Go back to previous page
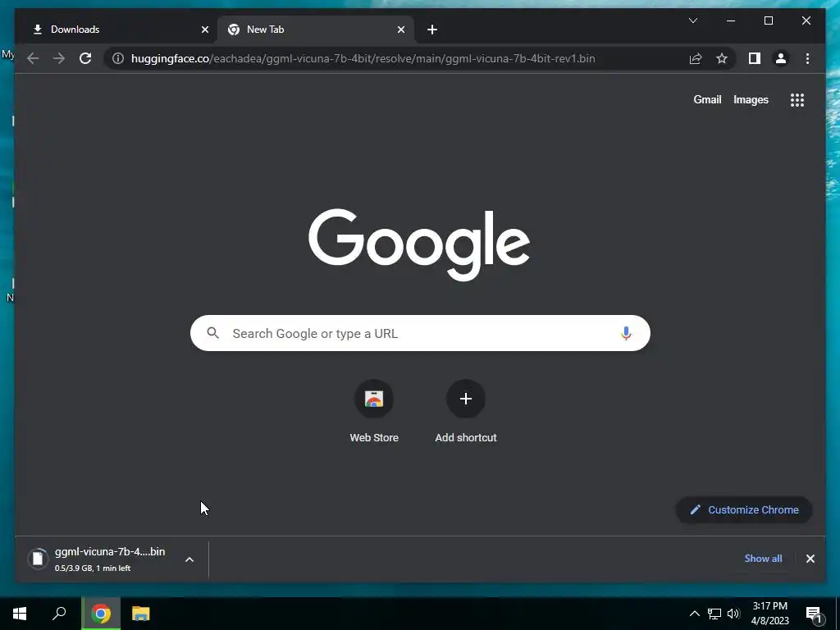Viewport: 840px width, 630px height. [33, 58]
